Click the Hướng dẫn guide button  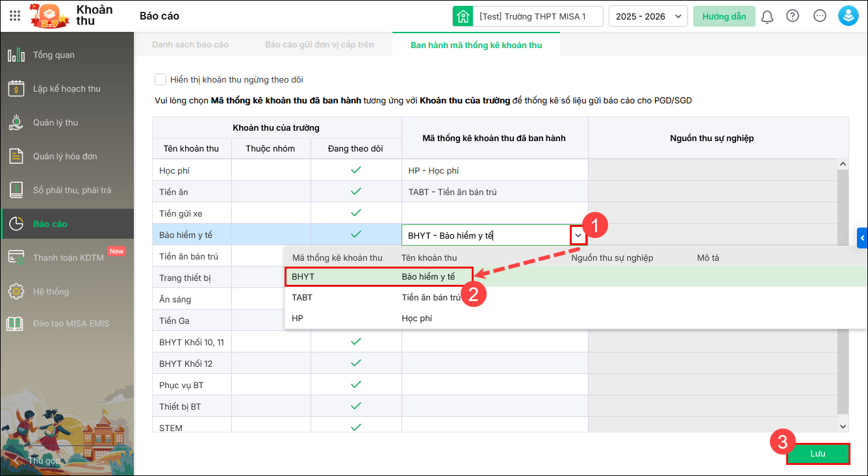coord(724,16)
